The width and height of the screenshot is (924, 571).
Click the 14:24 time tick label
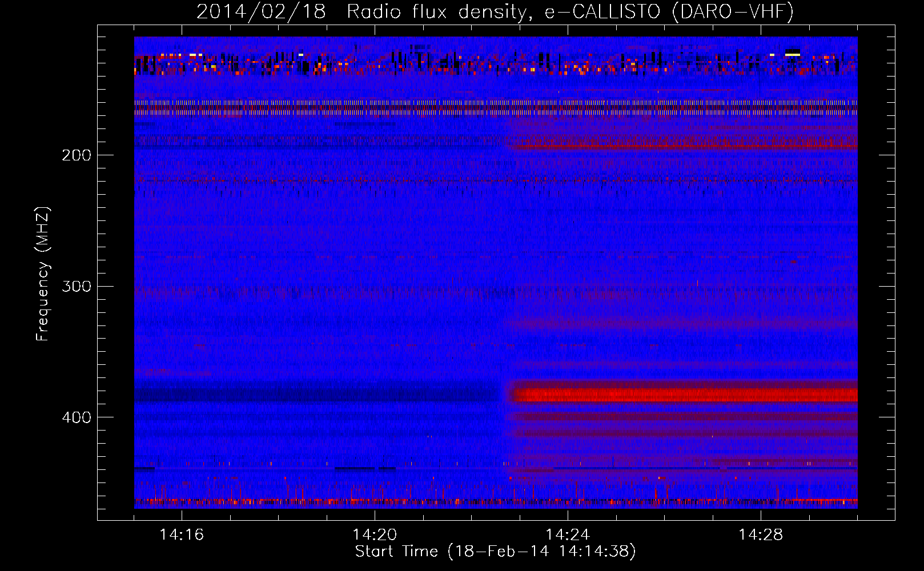[568, 534]
